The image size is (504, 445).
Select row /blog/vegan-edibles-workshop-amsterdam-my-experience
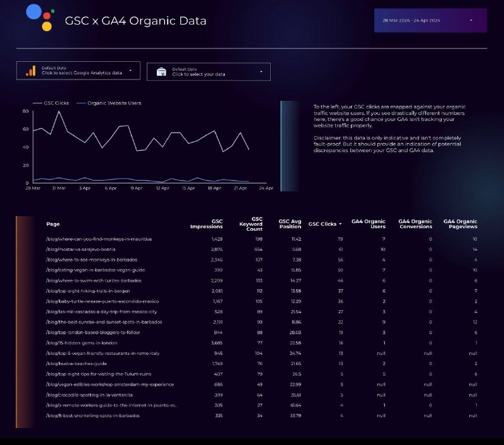pos(261,384)
